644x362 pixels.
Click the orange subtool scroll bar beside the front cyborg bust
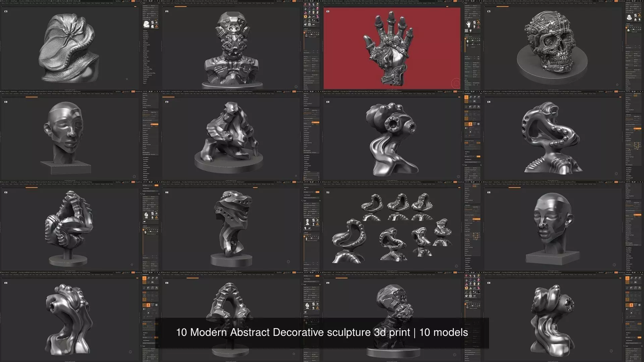[304, 42]
